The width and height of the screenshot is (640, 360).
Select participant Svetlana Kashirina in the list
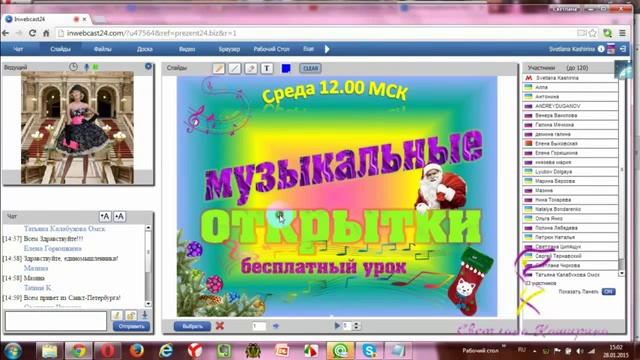point(570,78)
